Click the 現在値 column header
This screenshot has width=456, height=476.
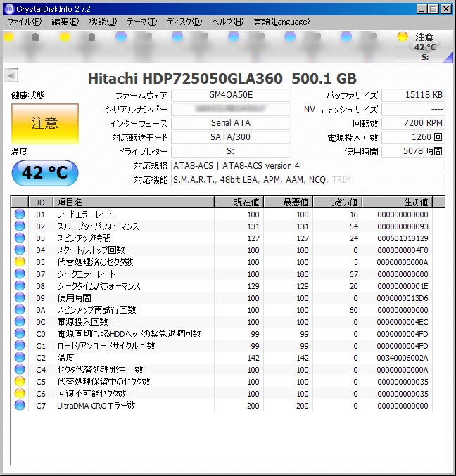click(x=239, y=202)
